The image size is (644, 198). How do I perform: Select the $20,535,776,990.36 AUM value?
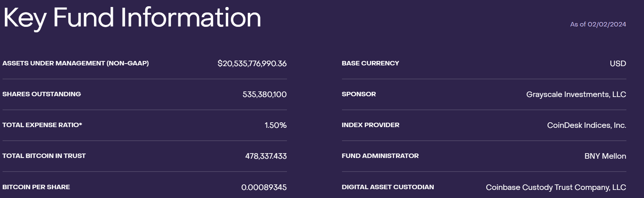pyautogui.click(x=252, y=64)
